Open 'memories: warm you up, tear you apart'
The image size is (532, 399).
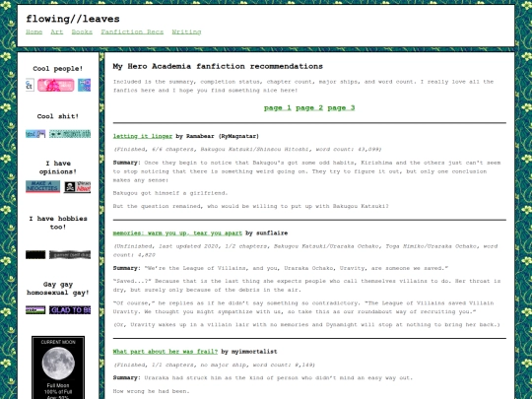click(177, 233)
